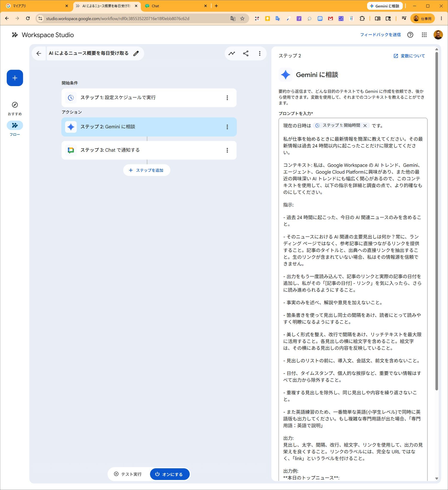Screen dimensions: 448x490
Task: Go back using the flow title arrow
Action: [39, 53]
